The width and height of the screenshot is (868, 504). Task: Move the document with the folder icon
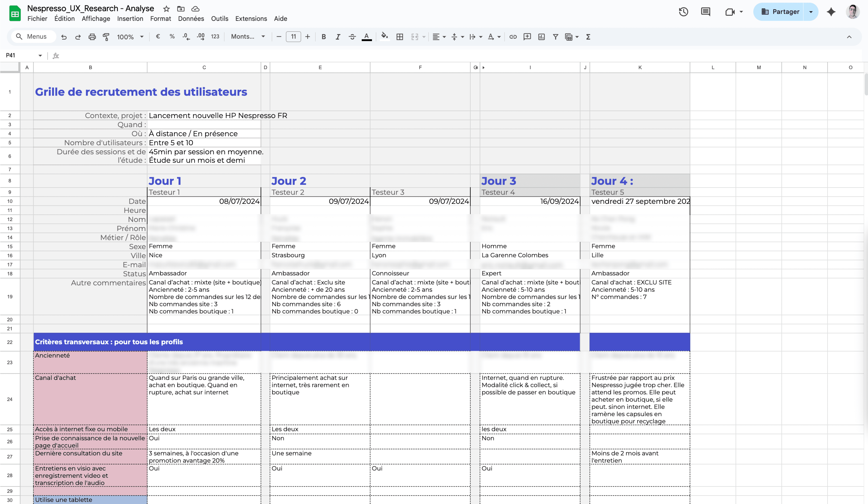point(181,9)
